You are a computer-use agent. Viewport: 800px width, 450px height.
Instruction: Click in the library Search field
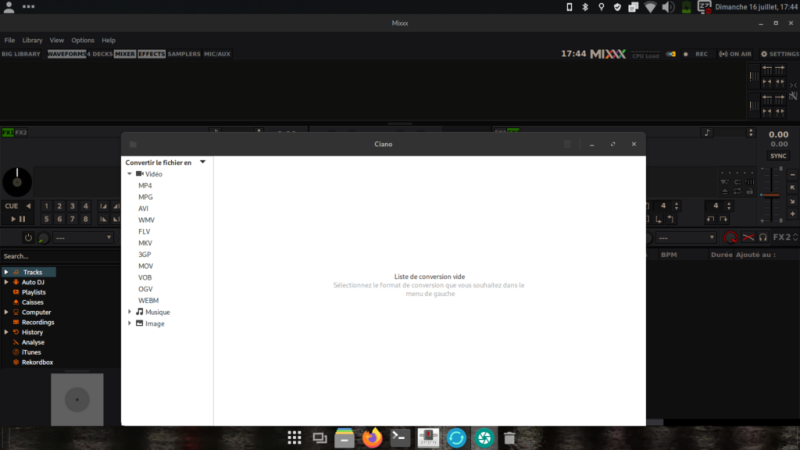point(60,256)
